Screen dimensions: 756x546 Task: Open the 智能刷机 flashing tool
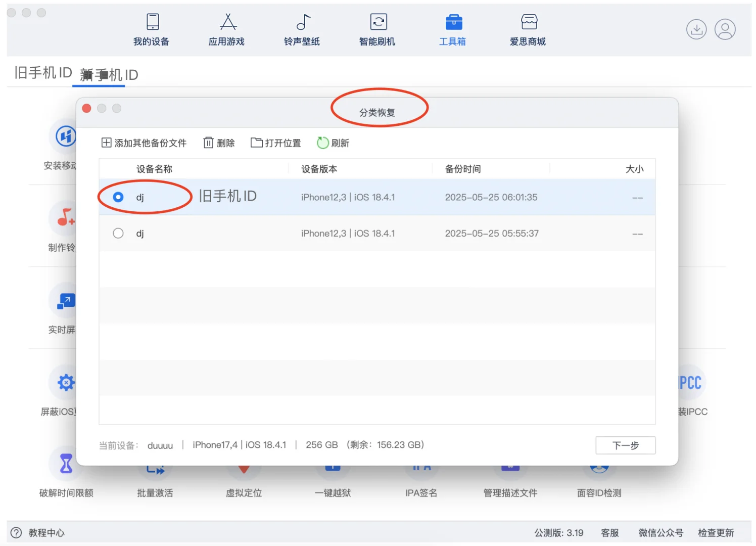377,29
